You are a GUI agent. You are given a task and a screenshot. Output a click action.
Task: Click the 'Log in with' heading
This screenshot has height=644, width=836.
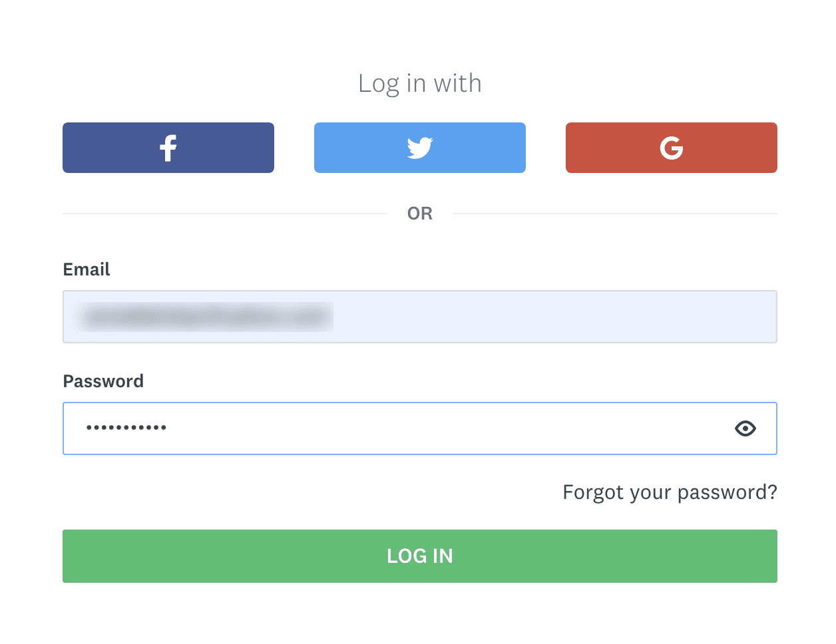coord(420,84)
